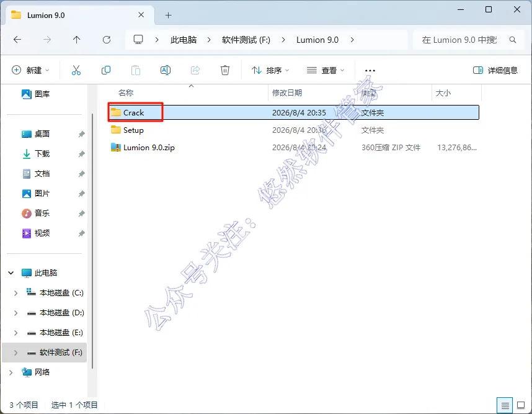Select Lumion 9.0.zip file name
Image resolution: width=532 pixels, height=414 pixels.
tap(149, 147)
